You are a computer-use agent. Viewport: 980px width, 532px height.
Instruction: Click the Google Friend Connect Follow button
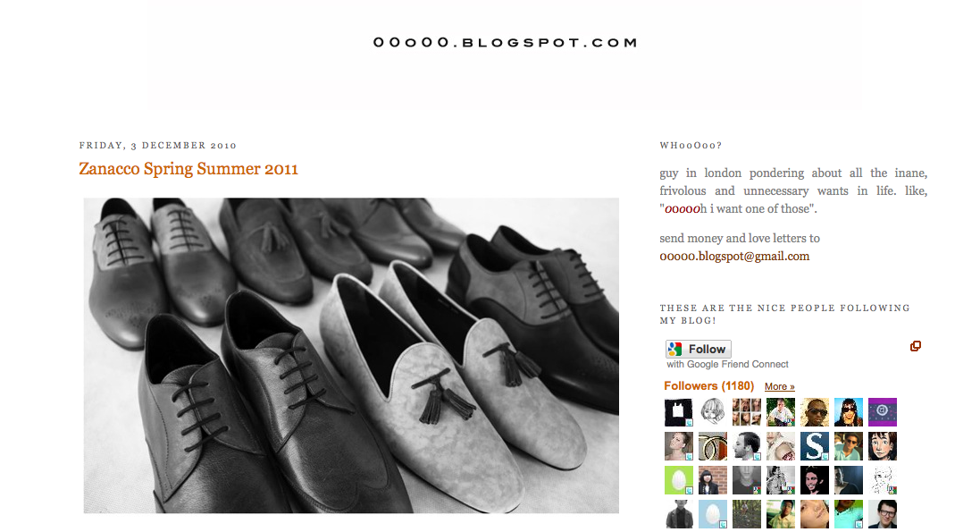point(698,349)
